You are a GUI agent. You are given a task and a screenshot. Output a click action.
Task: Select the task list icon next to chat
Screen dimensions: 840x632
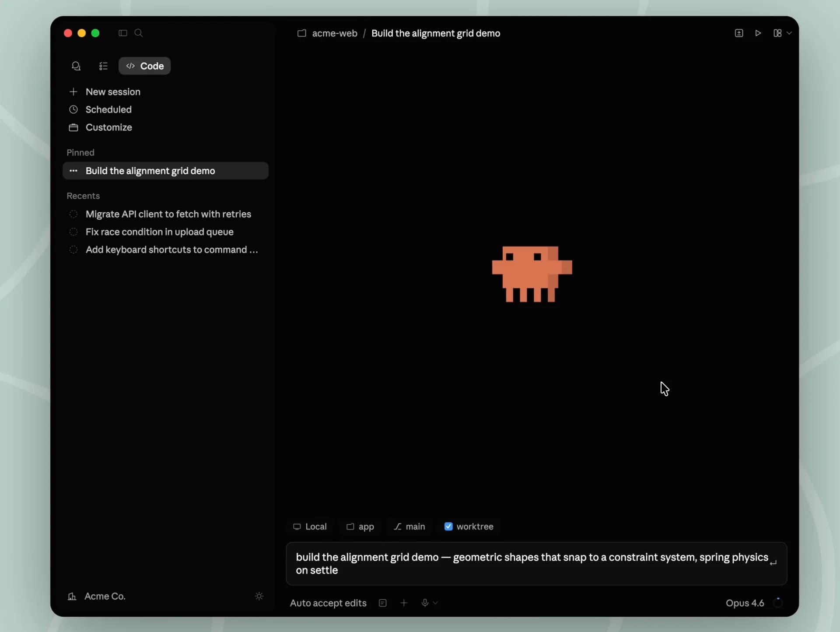click(103, 66)
